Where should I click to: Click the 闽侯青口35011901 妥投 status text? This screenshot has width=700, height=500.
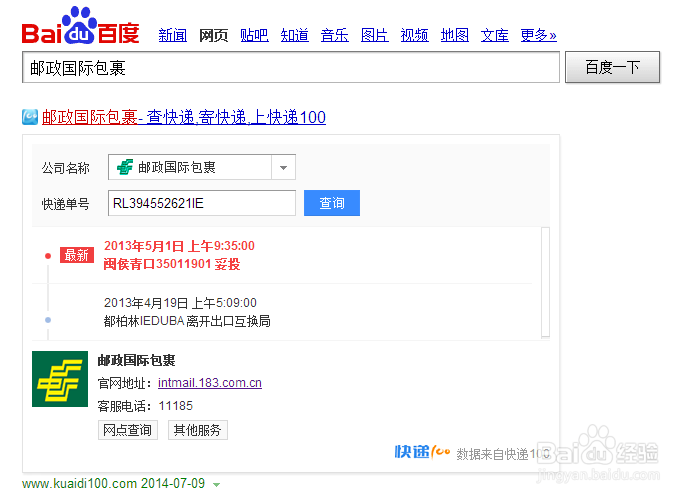pos(172,264)
